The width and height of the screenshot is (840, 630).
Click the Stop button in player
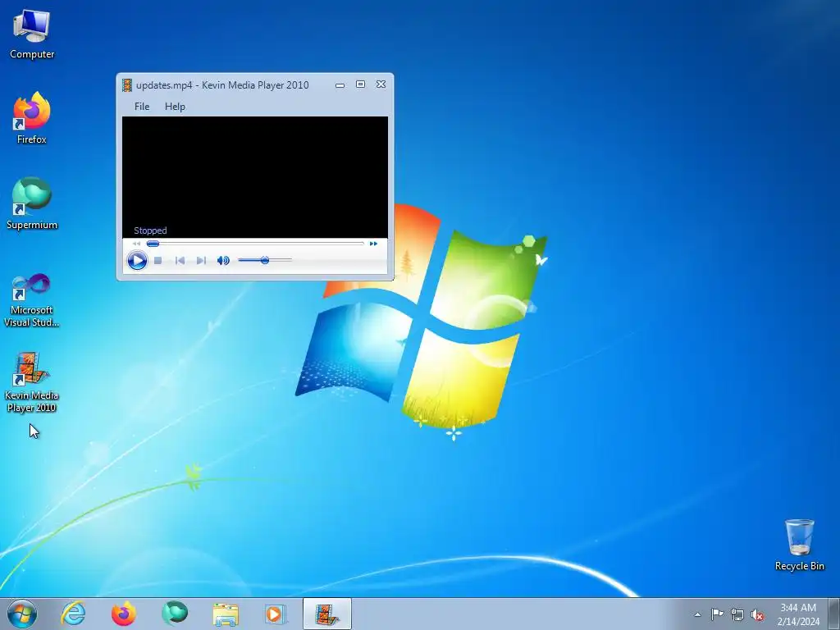pos(158,260)
